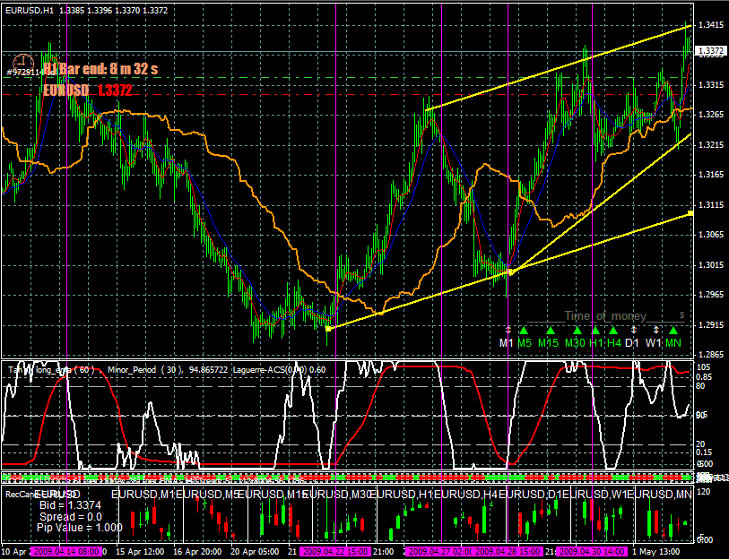Viewport: 729px width, 560px height.
Task: Click the 2009.04.30 14:00 date marker
Action: pyautogui.click(x=592, y=552)
